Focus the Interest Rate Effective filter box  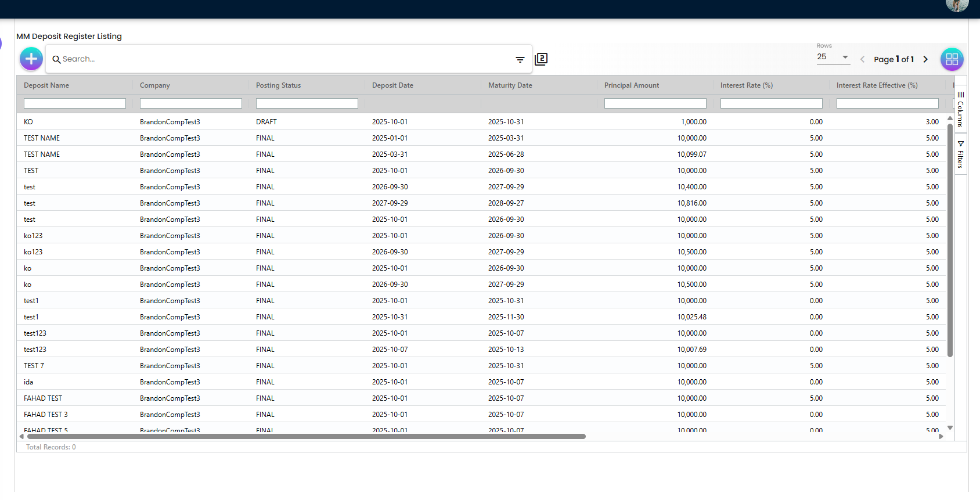click(x=888, y=103)
